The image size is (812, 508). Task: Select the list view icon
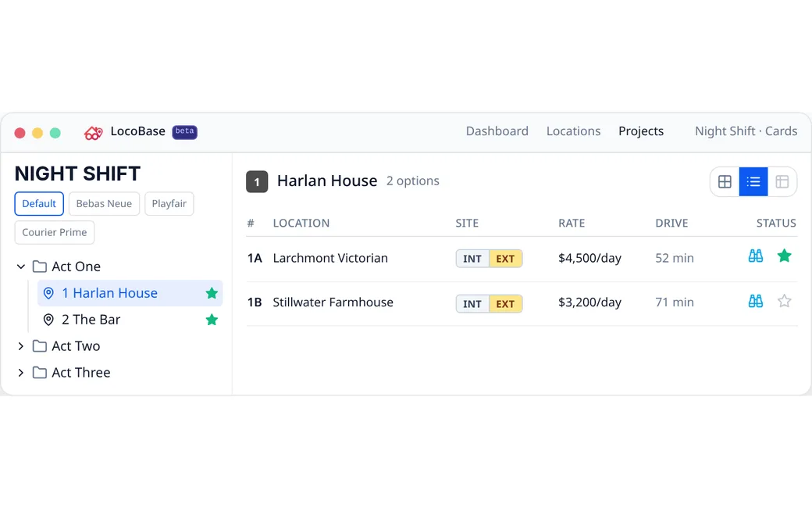pyautogui.click(x=753, y=181)
